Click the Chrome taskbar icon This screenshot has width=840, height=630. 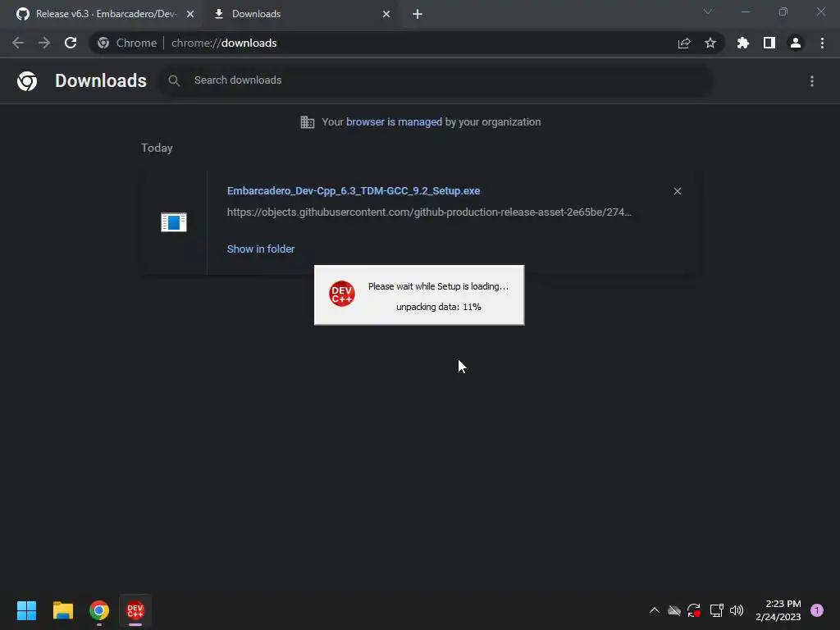(x=99, y=610)
